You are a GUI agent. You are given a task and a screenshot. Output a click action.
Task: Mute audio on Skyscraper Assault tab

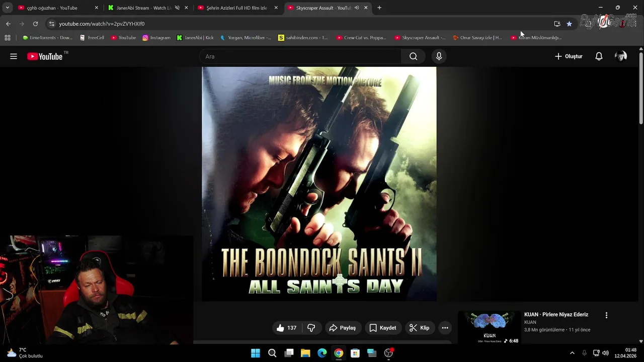357,8
